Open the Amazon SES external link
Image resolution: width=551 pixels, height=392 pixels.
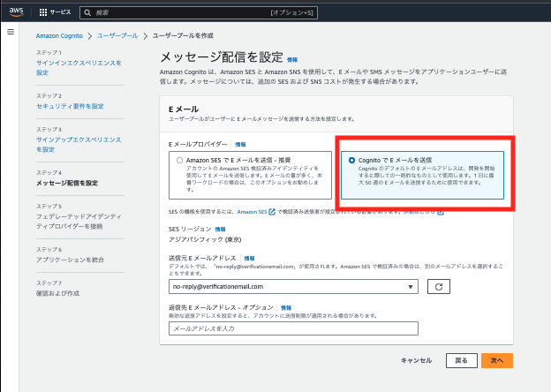pos(253,212)
